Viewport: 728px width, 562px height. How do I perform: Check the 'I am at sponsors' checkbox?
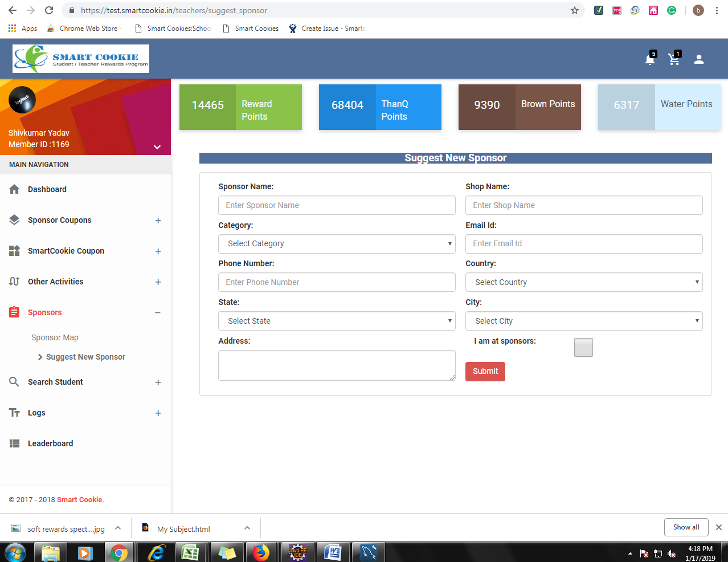(583, 347)
